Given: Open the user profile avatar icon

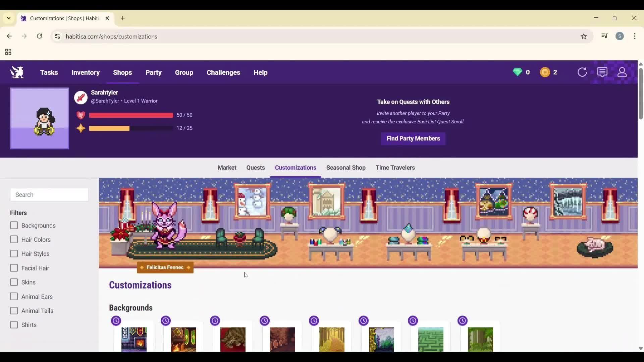Looking at the screenshot, I should pos(622,72).
